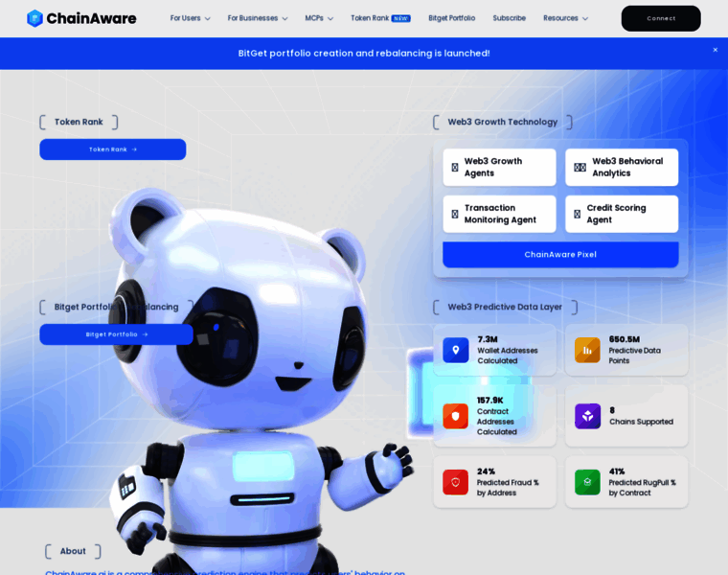Select the 157.9K Contract Addresses Calculated card
728x575 pixels.
494,416
